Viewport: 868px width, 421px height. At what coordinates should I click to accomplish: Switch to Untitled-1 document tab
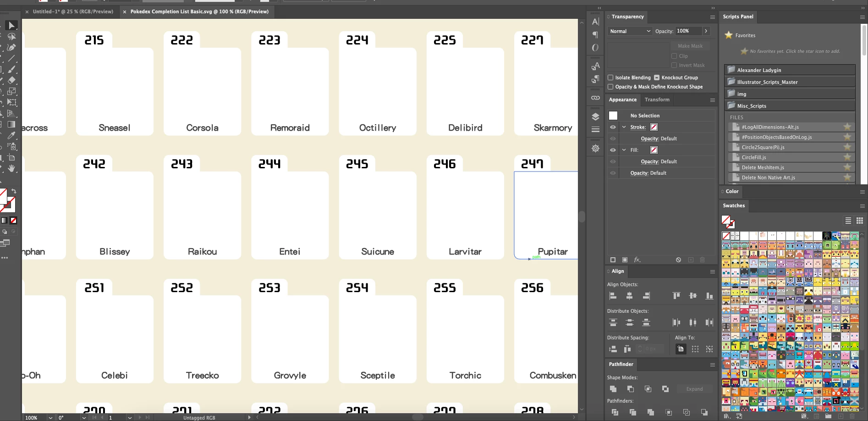click(x=73, y=11)
